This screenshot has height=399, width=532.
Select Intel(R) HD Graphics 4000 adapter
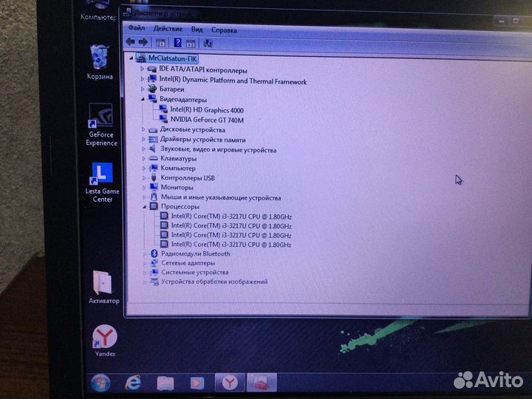(207, 110)
